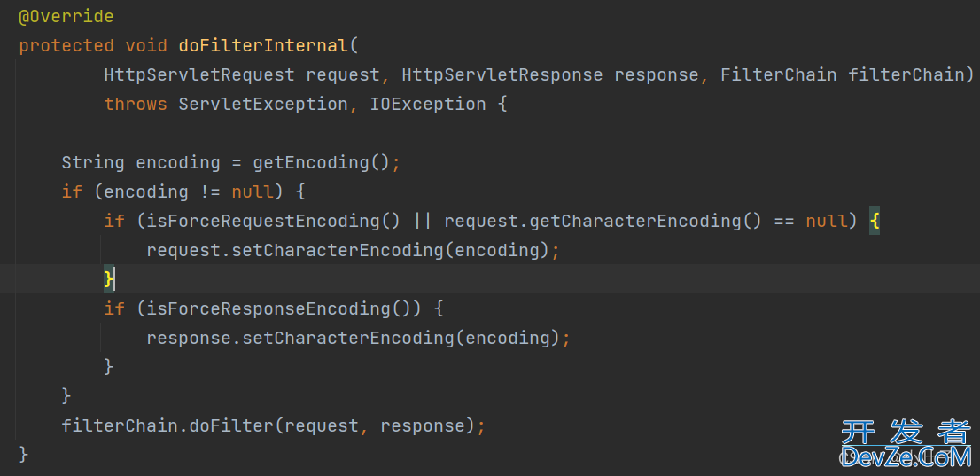The image size is (980, 476).
Task: Click the @Override annotation
Action: point(66,17)
